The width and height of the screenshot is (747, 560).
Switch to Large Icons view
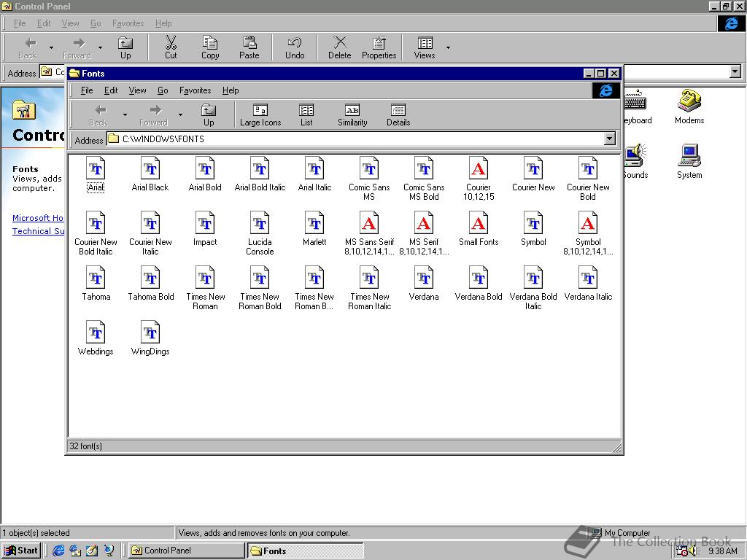coord(260,115)
